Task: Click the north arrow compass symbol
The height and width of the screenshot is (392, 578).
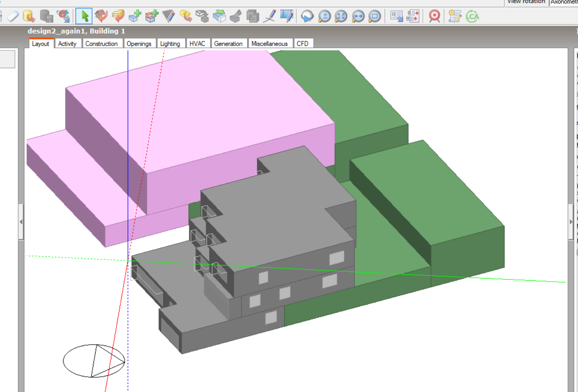Action: click(94, 361)
